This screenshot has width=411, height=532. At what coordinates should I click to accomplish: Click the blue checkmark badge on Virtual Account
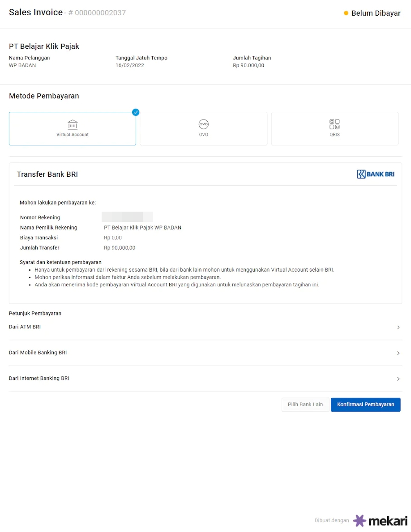[x=136, y=112]
